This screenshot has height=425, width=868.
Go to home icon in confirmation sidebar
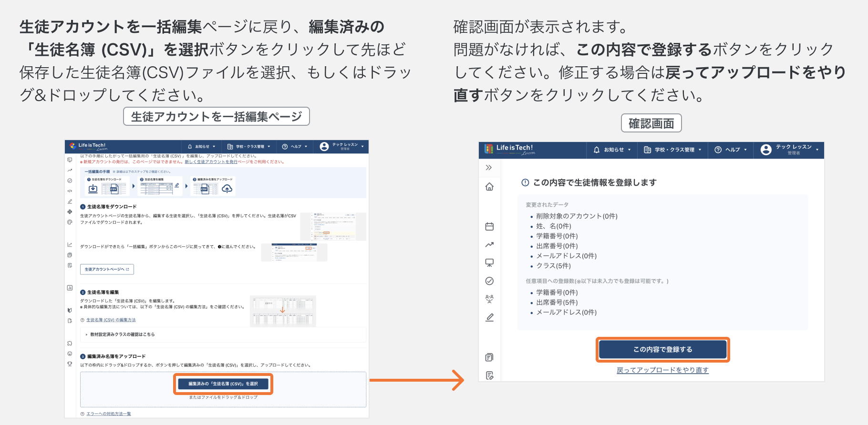489,187
